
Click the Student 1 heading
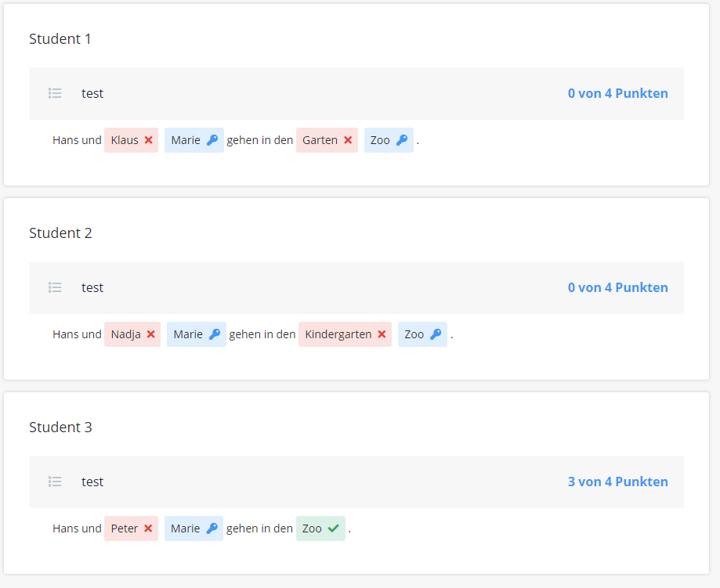pyautogui.click(x=60, y=38)
